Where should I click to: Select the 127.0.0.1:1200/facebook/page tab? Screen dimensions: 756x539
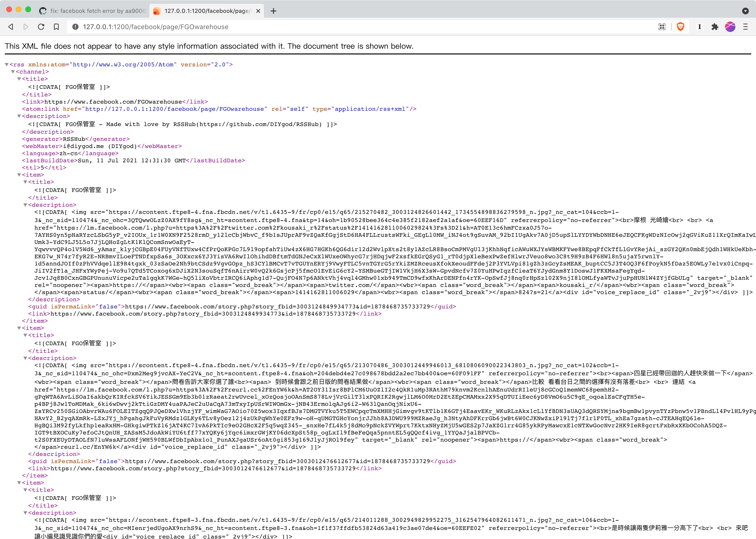[207, 11]
